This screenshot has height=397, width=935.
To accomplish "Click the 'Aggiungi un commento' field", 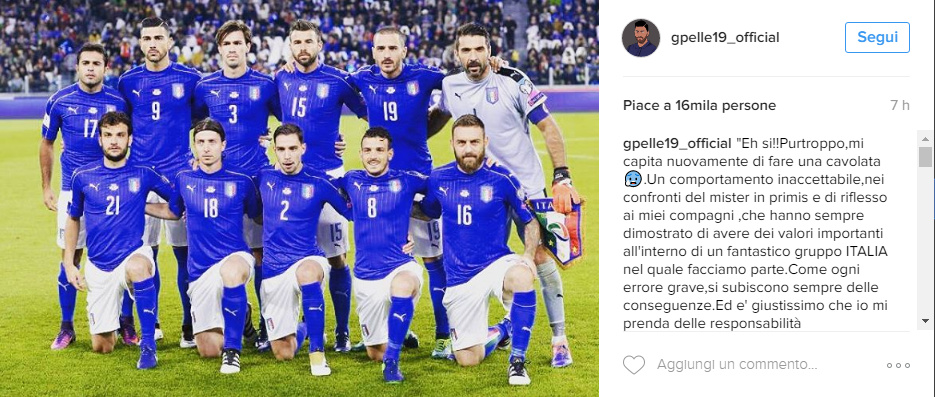I will 737,364.
